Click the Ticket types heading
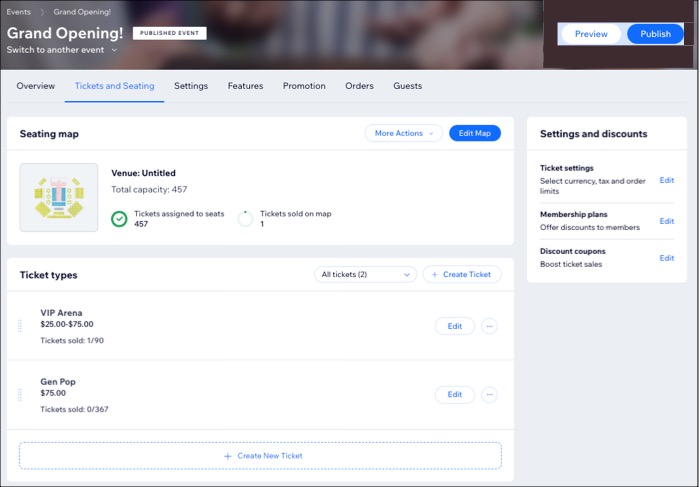 click(x=49, y=275)
